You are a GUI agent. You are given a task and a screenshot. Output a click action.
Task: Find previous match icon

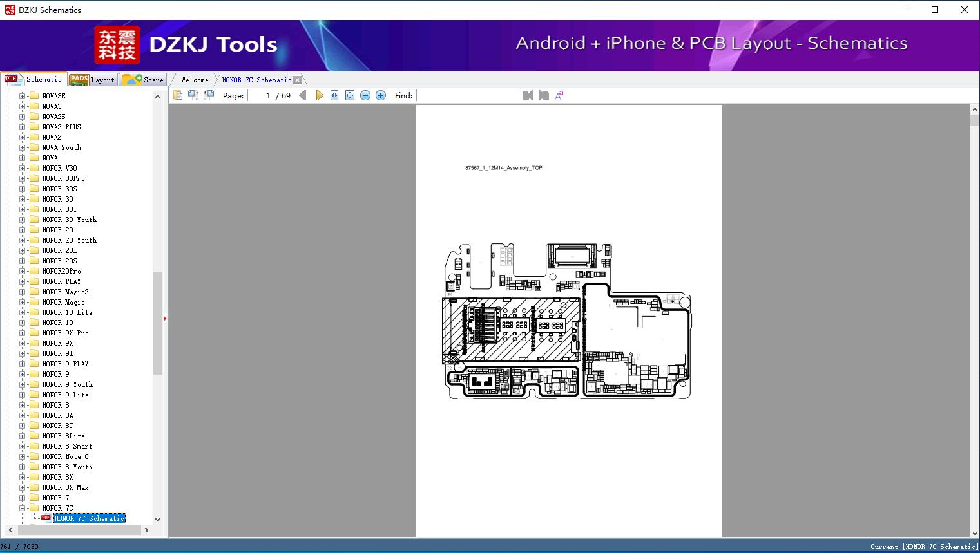click(528, 95)
